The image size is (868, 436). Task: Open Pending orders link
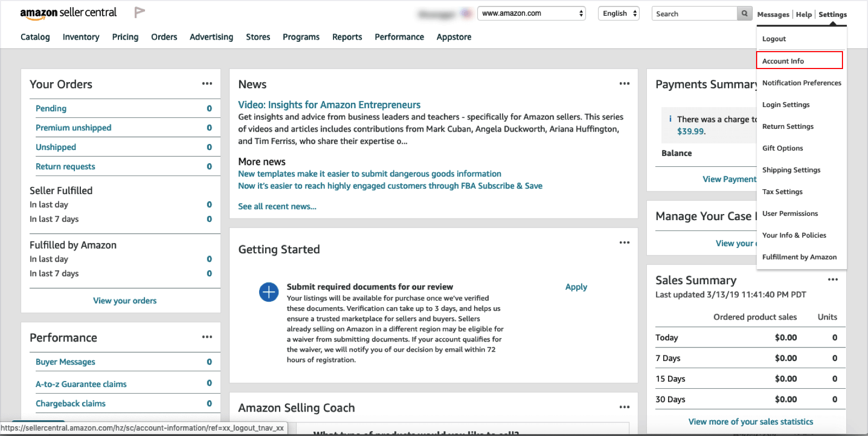click(51, 108)
